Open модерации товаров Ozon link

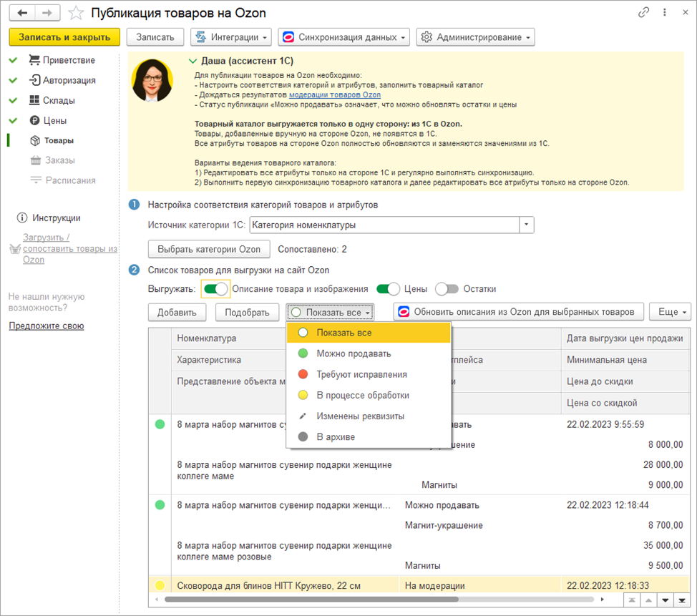pos(335,94)
